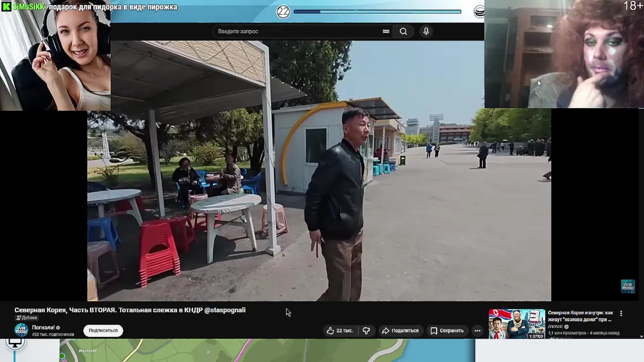Open the Погнали! channel name link

pyautogui.click(x=43, y=327)
